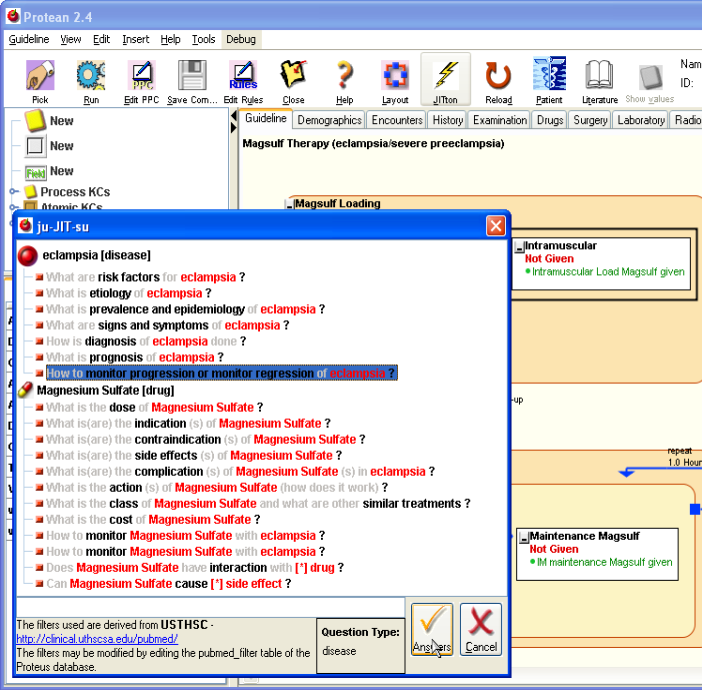703x691 pixels.
Task: Open the Edit PPC tool
Action: click(141, 78)
